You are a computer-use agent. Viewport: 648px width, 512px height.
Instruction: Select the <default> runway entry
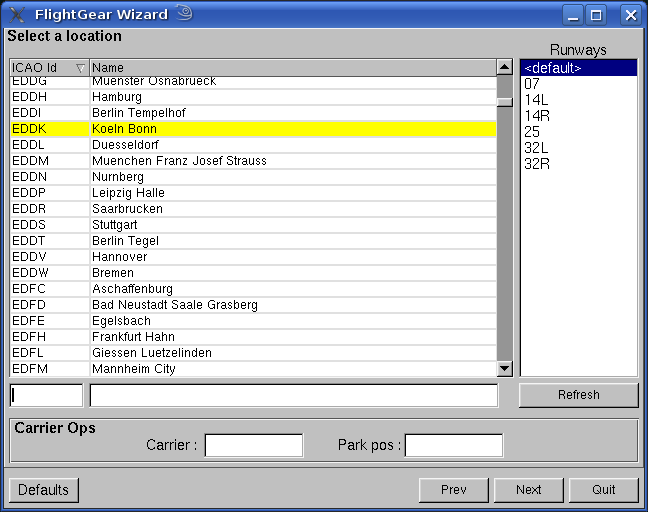point(579,68)
